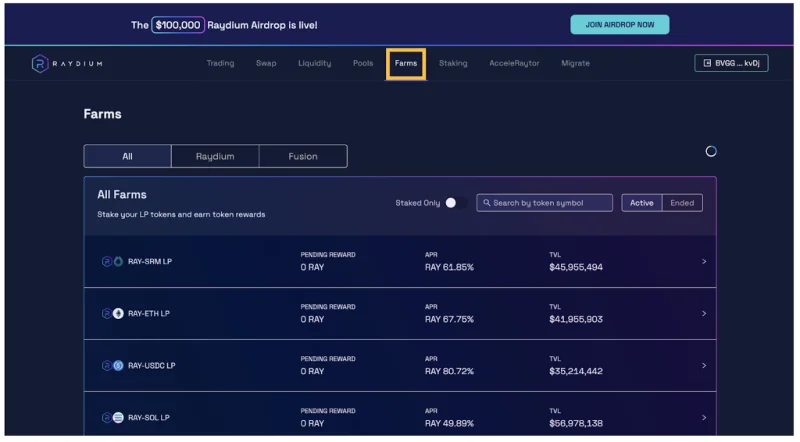This screenshot has width=800, height=442.
Task: Click the RAY-SOL LP name
Action: point(148,418)
